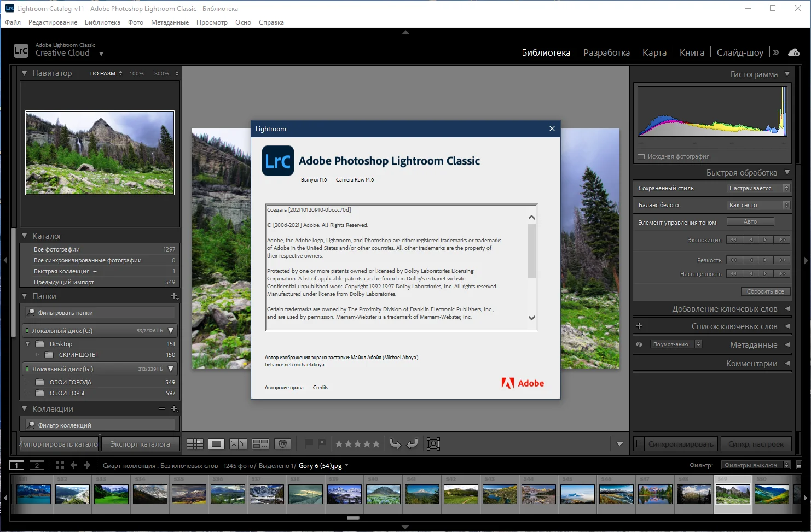
Task: Open Compare view (X|Y) icon
Action: pos(238,444)
